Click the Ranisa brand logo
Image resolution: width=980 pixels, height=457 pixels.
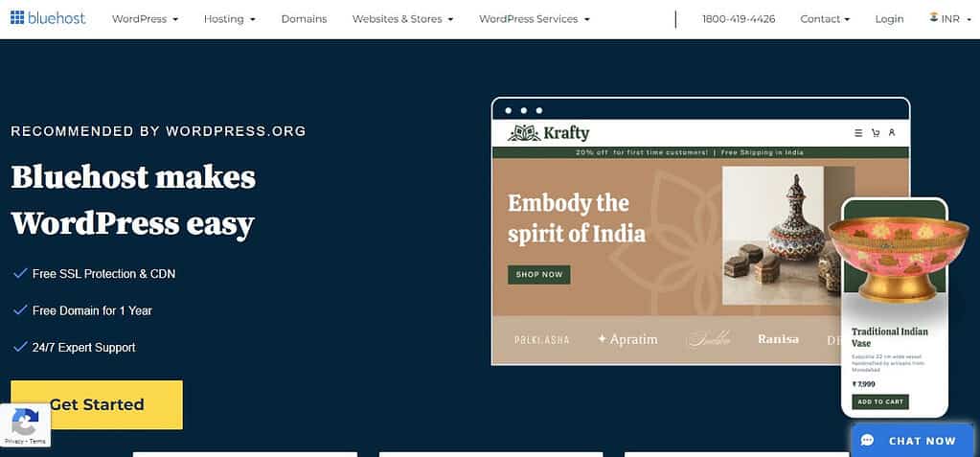tap(778, 339)
